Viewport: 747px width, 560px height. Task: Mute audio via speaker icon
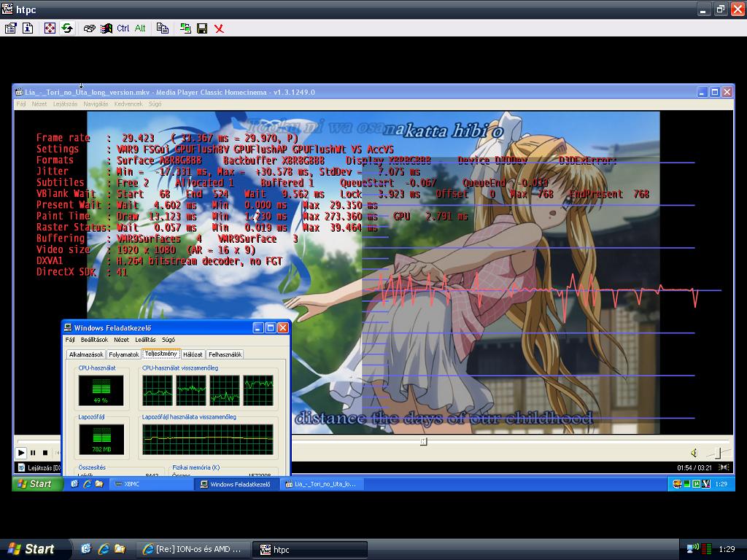point(694,452)
